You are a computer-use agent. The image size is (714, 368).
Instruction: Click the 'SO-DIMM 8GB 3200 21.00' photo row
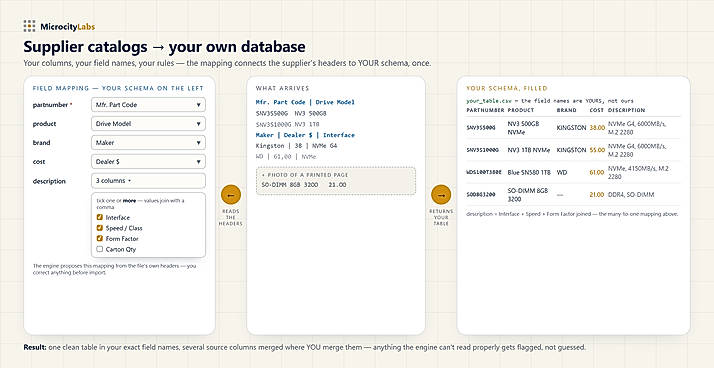[x=304, y=185]
